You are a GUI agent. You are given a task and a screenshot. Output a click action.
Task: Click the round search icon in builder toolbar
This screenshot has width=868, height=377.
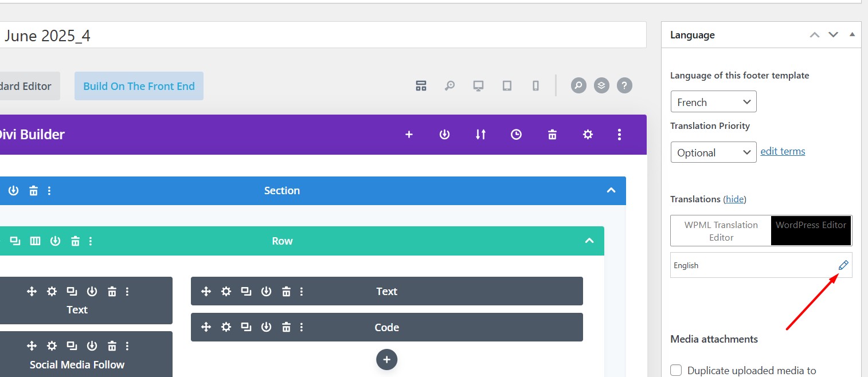tap(578, 86)
